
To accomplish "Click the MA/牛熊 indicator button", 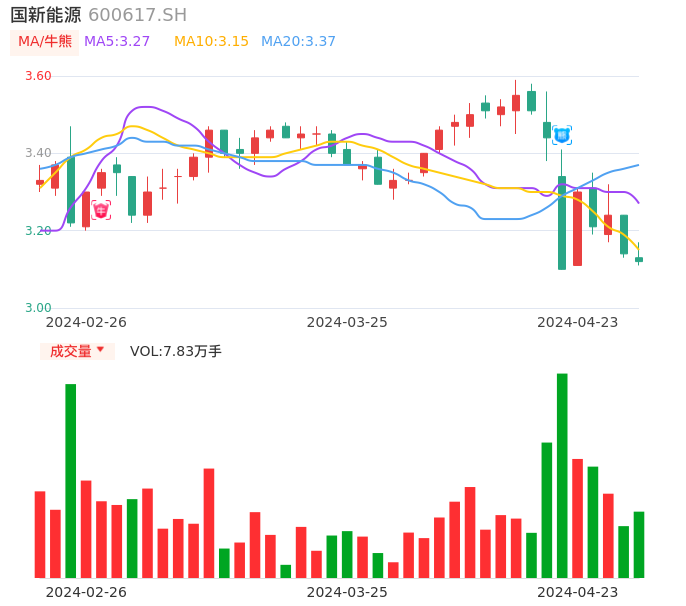I will pos(44,42).
